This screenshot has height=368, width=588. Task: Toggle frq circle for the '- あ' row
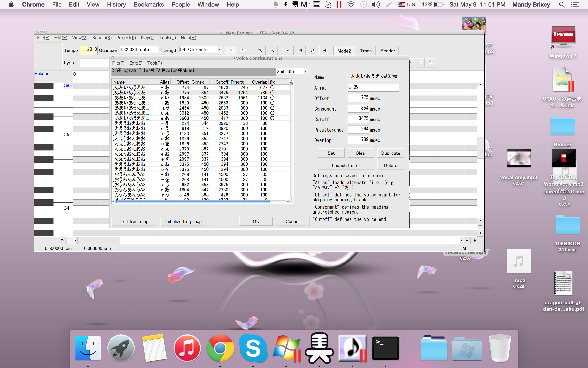pyautogui.click(x=272, y=87)
